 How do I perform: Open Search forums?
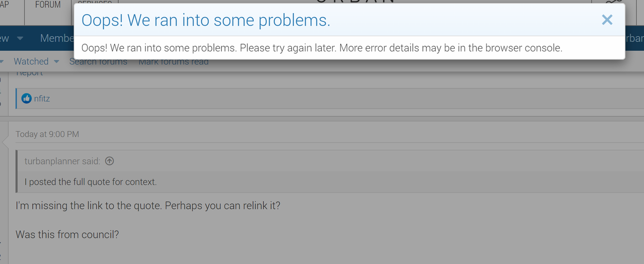tap(98, 62)
